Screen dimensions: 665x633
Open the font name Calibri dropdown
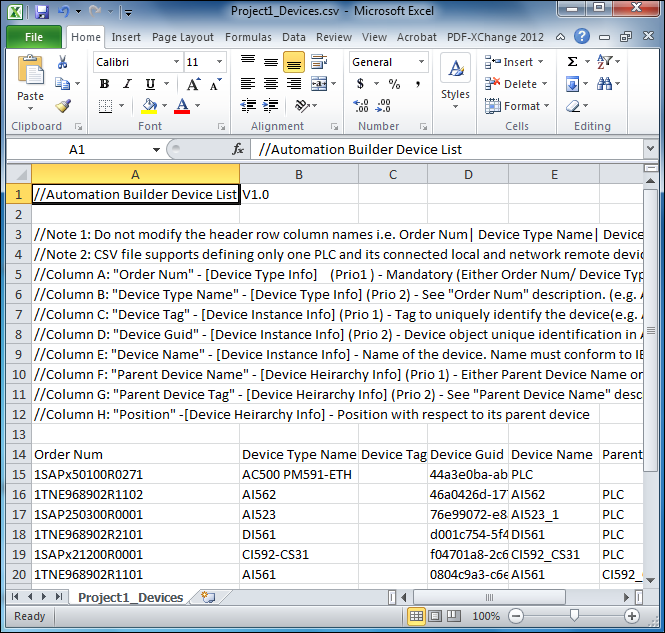pos(176,62)
